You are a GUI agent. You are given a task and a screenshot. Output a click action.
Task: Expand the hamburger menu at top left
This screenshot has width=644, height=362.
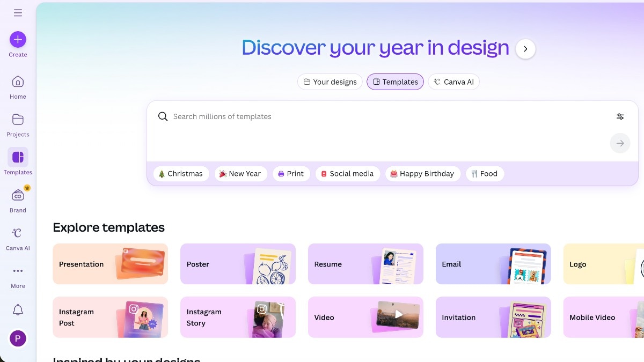[x=18, y=13]
